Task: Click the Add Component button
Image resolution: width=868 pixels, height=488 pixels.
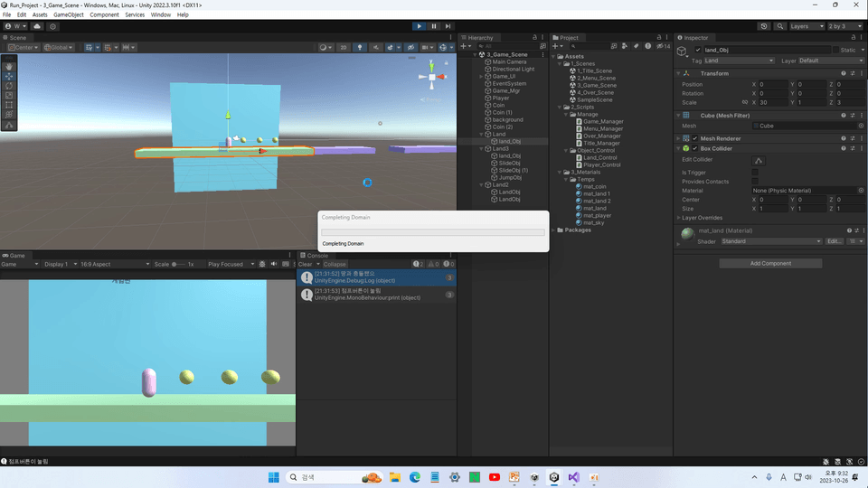Action: 770,263
